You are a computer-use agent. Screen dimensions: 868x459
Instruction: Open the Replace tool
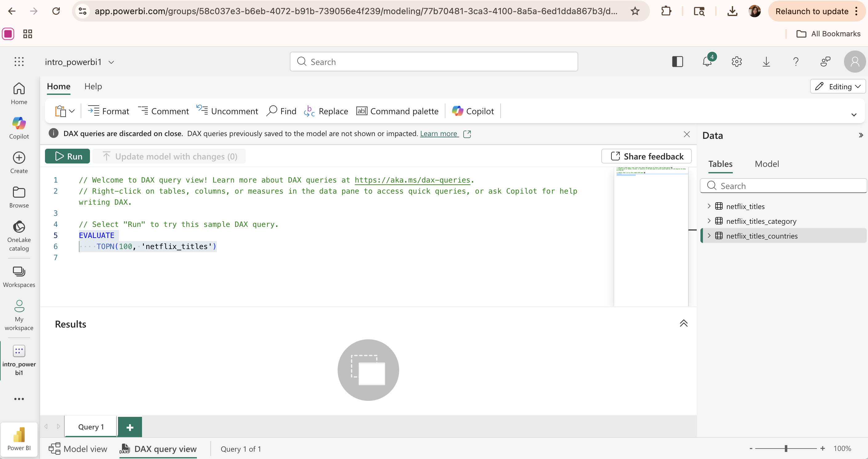point(326,111)
